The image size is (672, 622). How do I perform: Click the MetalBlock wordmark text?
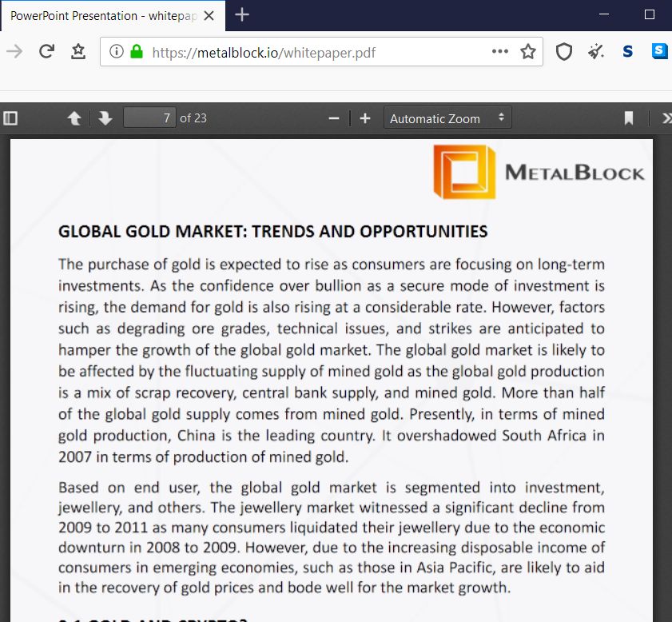point(575,173)
